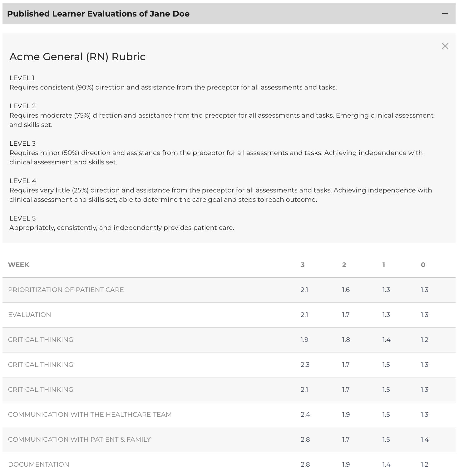Viewport: 459px width, 476px height.
Task: Open Communication with the Healthcare Team row
Action: point(229,415)
